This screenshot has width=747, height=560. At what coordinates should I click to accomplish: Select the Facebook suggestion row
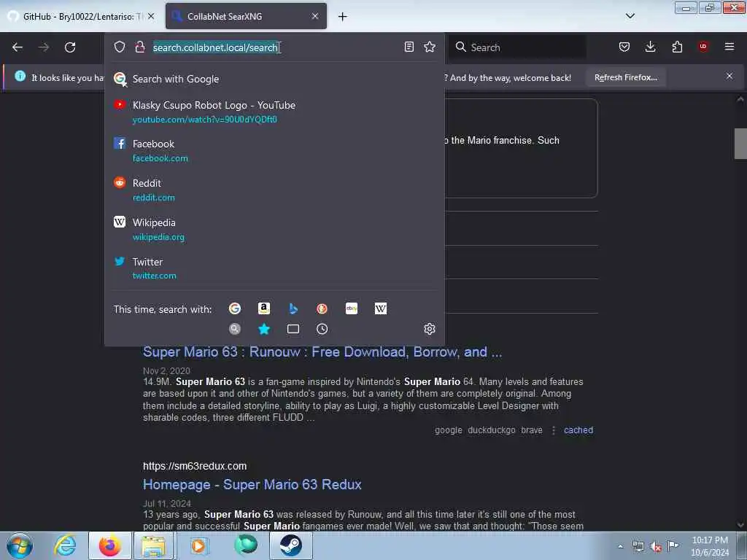pyautogui.click(x=274, y=150)
